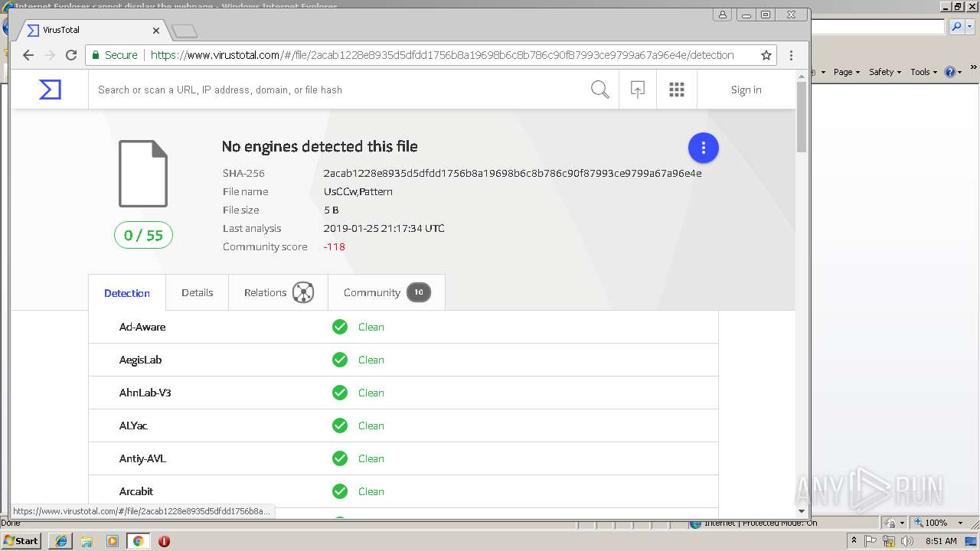Bookmark this page with the star icon

(766, 55)
